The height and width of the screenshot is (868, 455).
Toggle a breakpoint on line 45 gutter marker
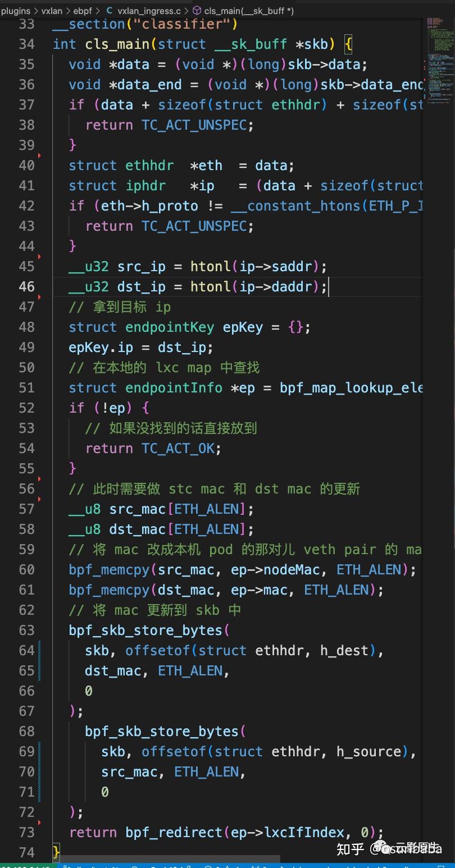click(38, 257)
